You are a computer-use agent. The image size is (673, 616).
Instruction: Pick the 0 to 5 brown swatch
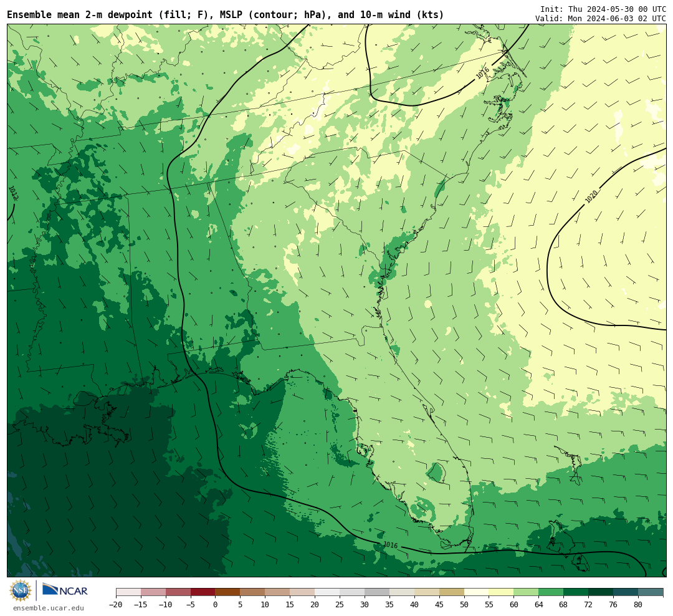point(228,592)
